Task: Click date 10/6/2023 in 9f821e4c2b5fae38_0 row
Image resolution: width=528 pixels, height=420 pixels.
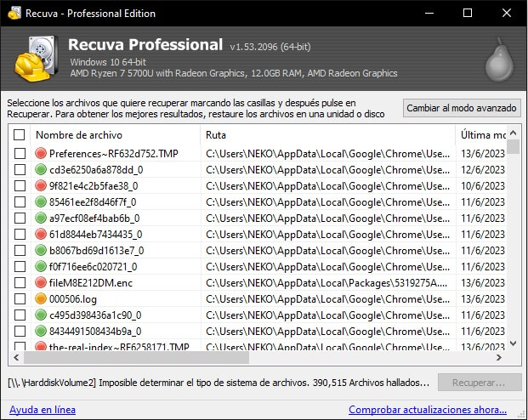Action: pyautogui.click(x=483, y=186)
